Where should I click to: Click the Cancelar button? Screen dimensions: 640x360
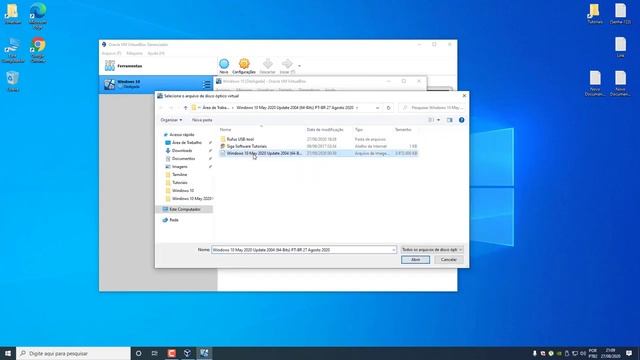tap(449, 260)
